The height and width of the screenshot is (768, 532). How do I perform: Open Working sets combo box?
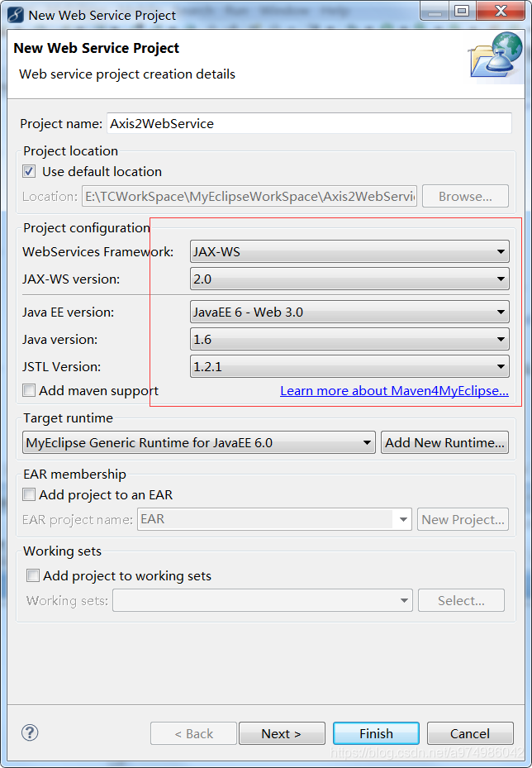[263, 600]
